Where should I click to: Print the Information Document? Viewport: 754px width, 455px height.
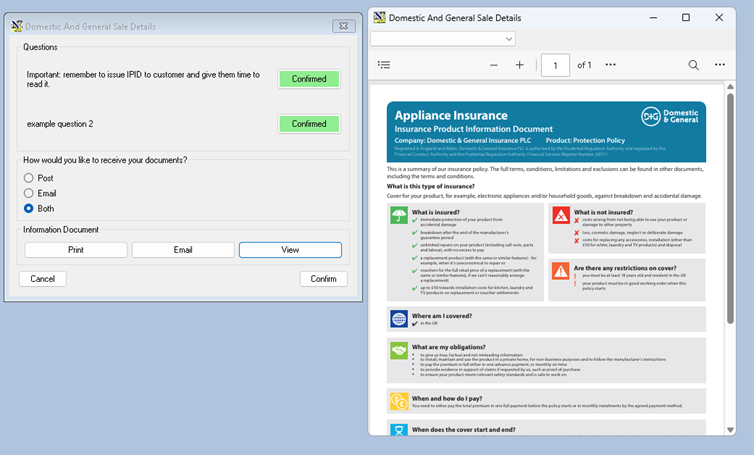pos(75,250)
